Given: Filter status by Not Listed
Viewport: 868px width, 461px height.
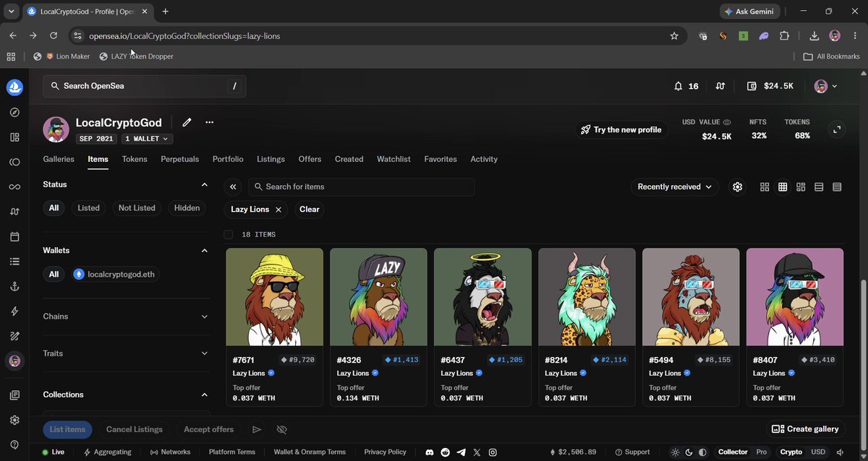Looking at the screenshot, I should (x=137, y=208).
